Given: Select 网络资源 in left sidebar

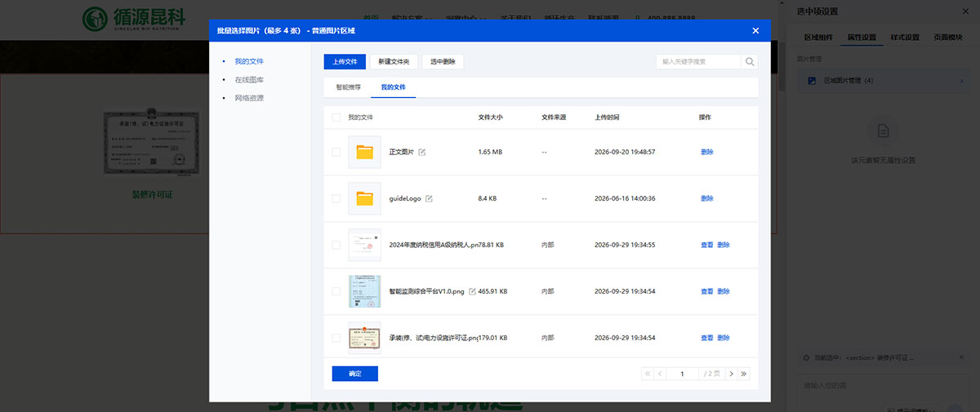Looking at the screenshot, I should click(x=249, y=98).
